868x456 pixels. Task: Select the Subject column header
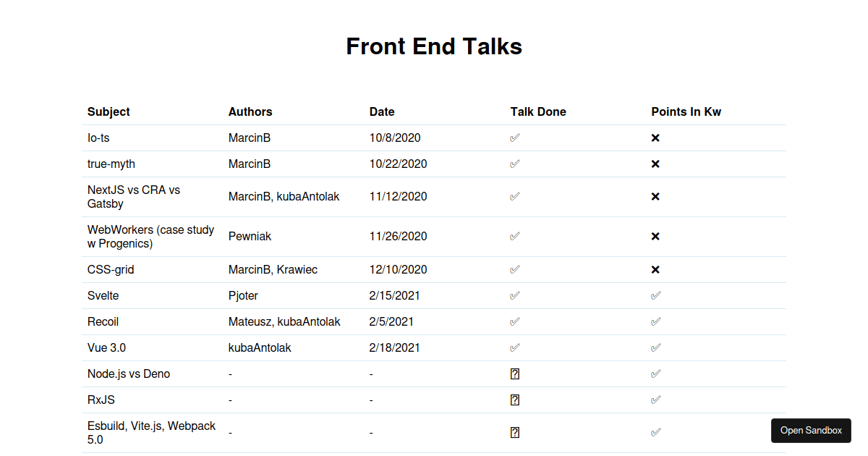click(109, 111)
